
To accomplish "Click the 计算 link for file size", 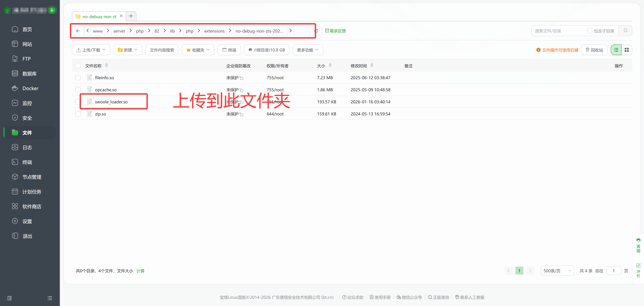I will (140, 271).
